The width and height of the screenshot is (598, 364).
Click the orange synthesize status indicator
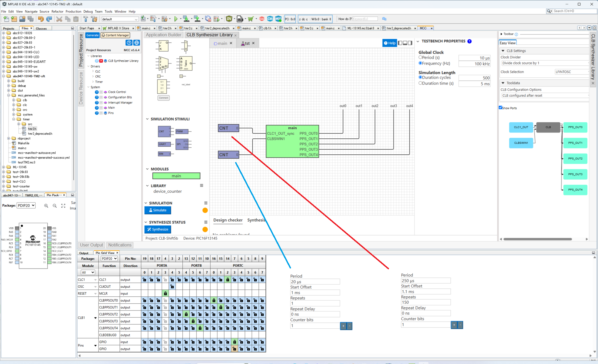click(205, 229)
